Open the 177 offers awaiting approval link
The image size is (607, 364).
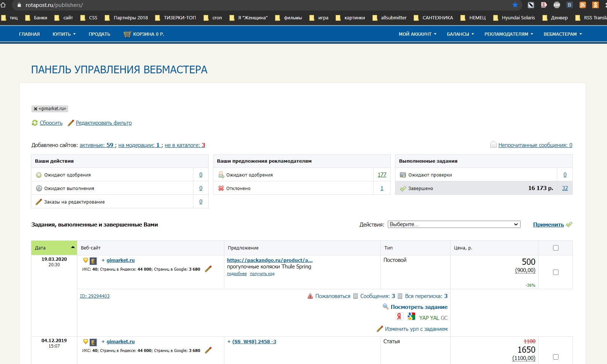coord(382,175)
